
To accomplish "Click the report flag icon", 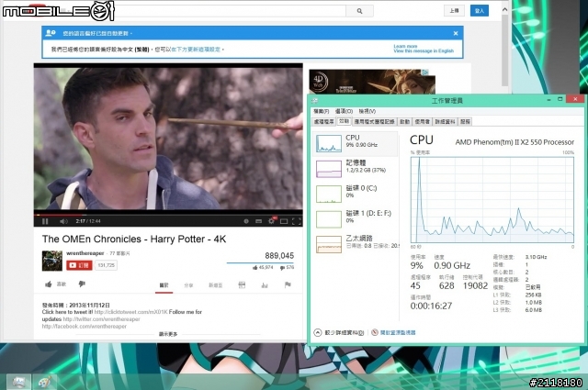I will [x=288, y=285].
